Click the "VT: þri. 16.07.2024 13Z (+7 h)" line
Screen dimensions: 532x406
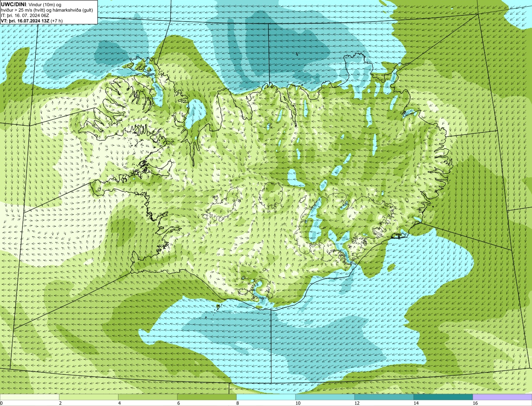(x=32, y=21)
